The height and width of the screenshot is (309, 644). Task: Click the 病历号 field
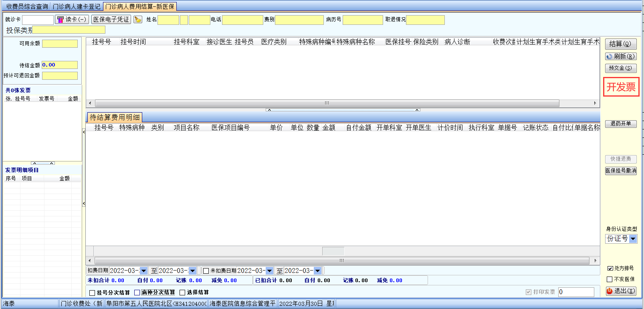(x=363, y=20)
